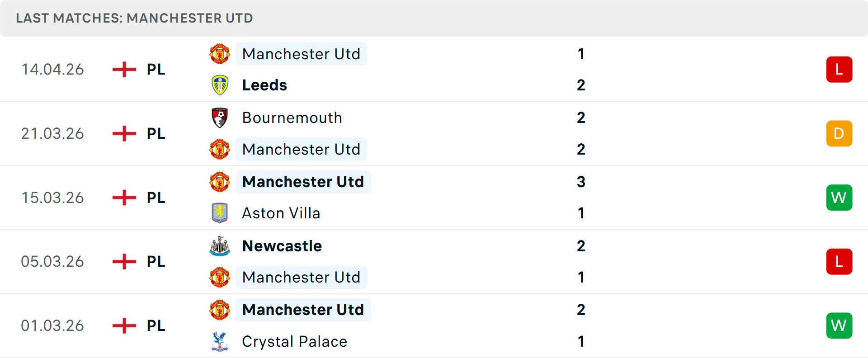The height and width of the screenshot is (358, 868).
Task: Open the Leeds team link
Action: 264,85
